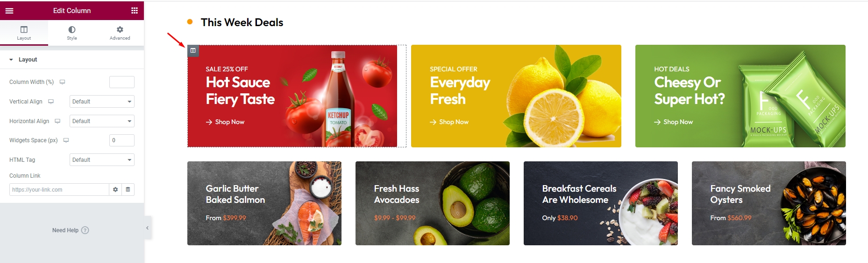Open link options gear for Column Link
Screen dimensions: 868x263
(x=115, y=190)
